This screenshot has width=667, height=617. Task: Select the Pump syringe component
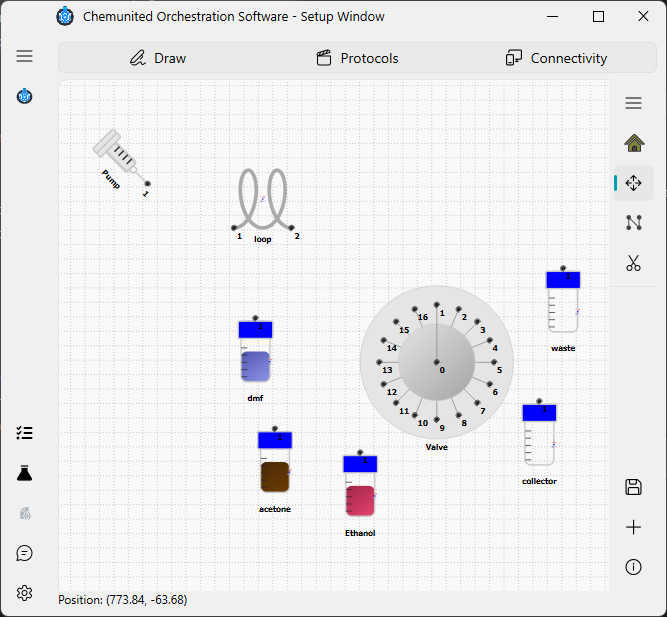pyautogui.click(x=120, y=158)
